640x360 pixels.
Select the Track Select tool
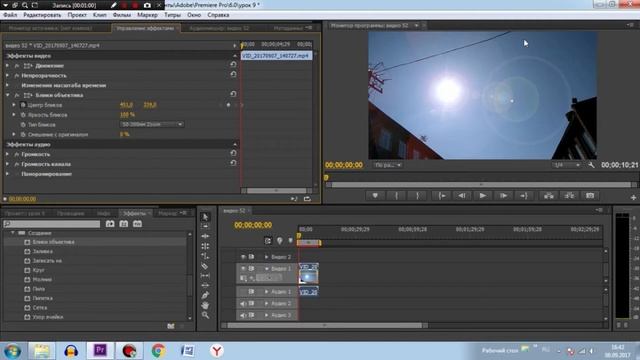pos(205,227)
